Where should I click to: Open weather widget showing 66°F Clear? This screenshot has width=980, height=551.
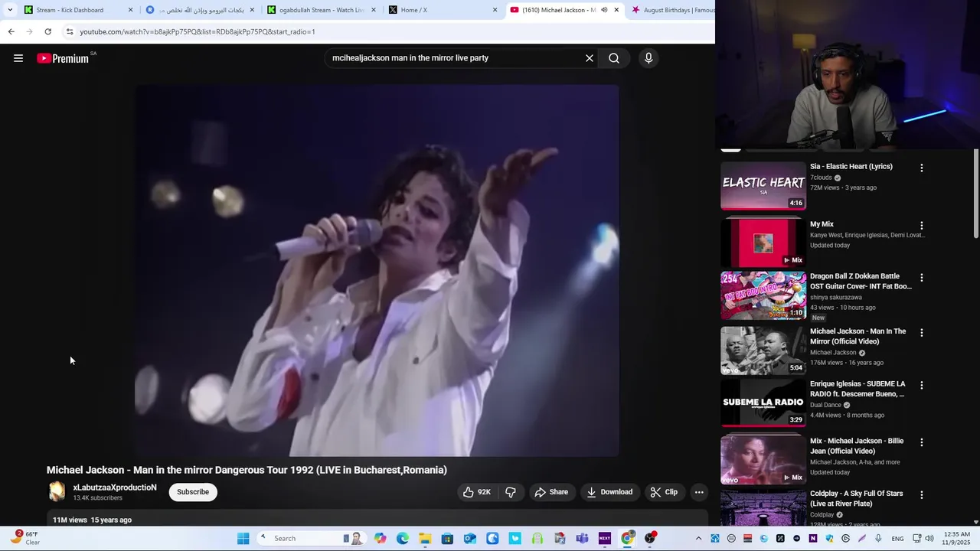[x=24, y=538]
